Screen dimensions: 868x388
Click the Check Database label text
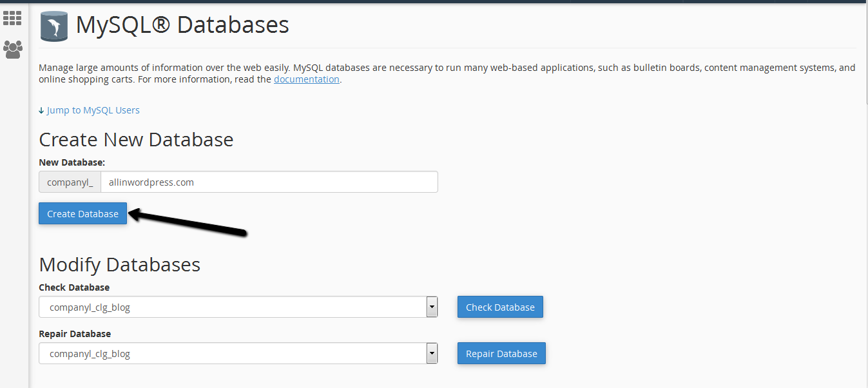(74, 287)
